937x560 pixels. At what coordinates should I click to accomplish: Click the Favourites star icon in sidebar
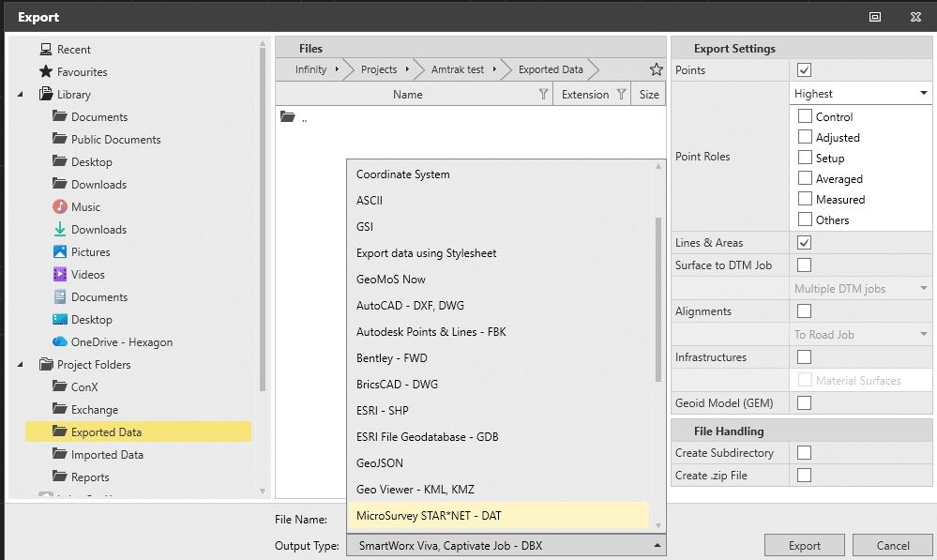pyautogui.click(x=46, y=72)
